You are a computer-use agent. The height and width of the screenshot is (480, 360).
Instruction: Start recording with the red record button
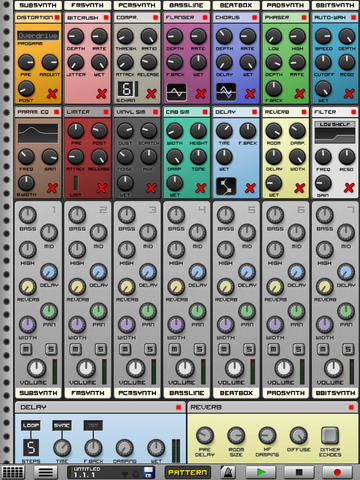pyautogui.click(x=337, y=472)
